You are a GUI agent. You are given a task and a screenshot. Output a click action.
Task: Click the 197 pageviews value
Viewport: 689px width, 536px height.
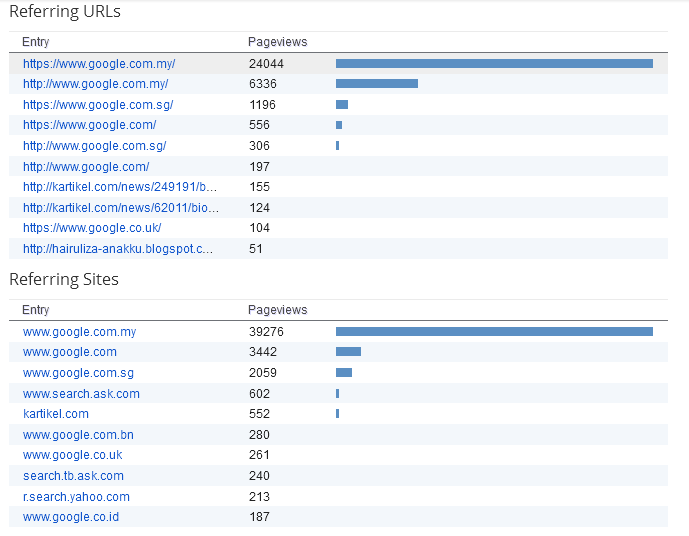pyautogui.click(x=259, y=167)
